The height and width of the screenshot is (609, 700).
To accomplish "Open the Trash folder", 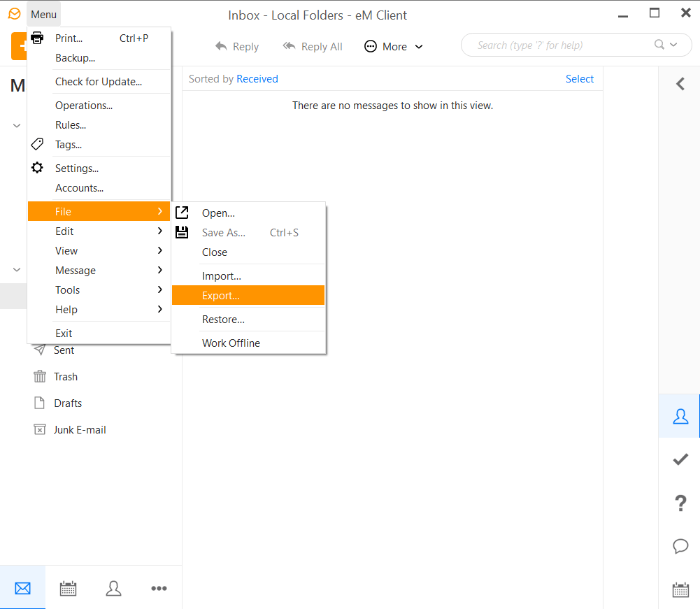I will coord(66,376).
